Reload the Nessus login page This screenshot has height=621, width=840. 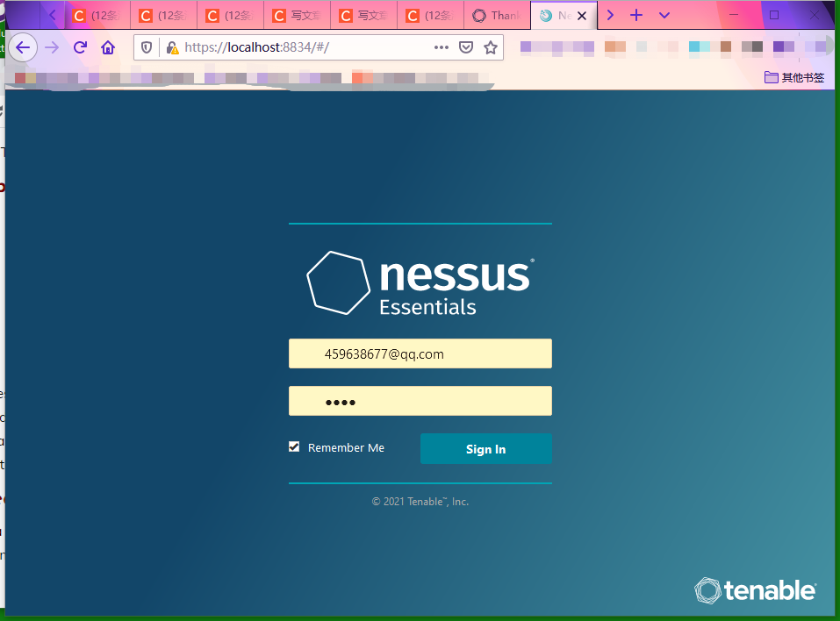tap(80, 47)
